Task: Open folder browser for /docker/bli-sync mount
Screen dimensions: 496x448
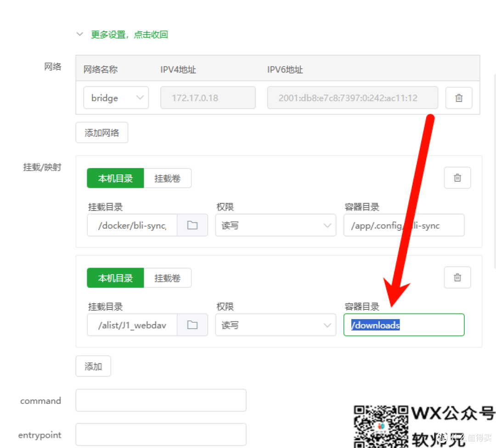Action: tap(192, 225)
